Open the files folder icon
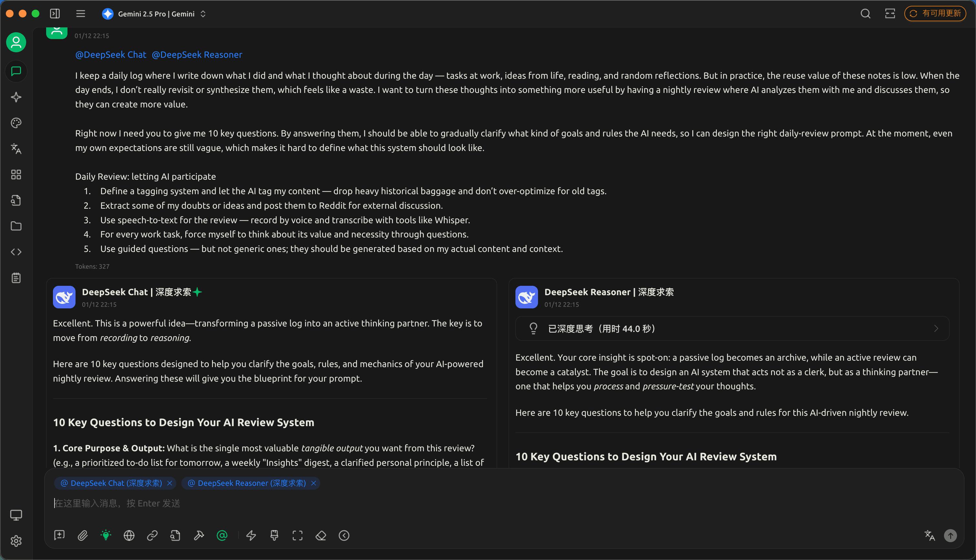 (x=16, y=226)
